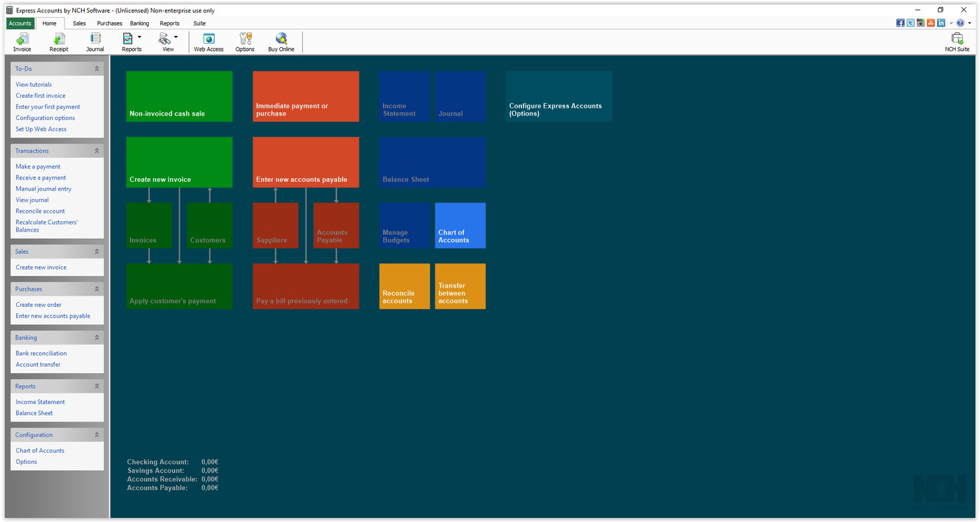
Task: Open the blue Journal tile
Action: click(460, 97)
